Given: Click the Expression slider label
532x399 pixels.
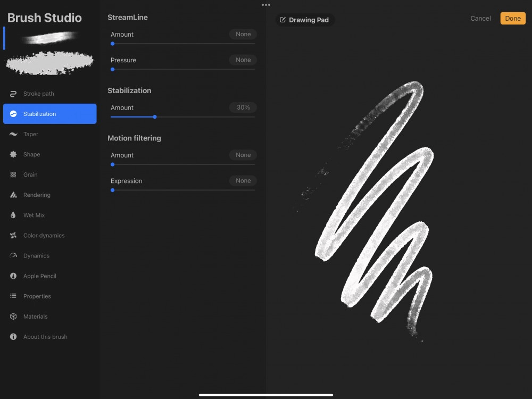Looking at the screenshot, I should click(126, 181).
